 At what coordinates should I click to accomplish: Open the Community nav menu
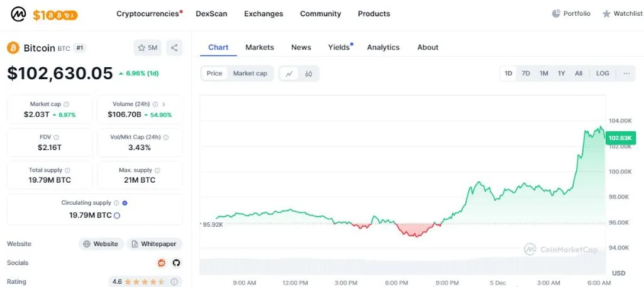(x=320, y=14)
